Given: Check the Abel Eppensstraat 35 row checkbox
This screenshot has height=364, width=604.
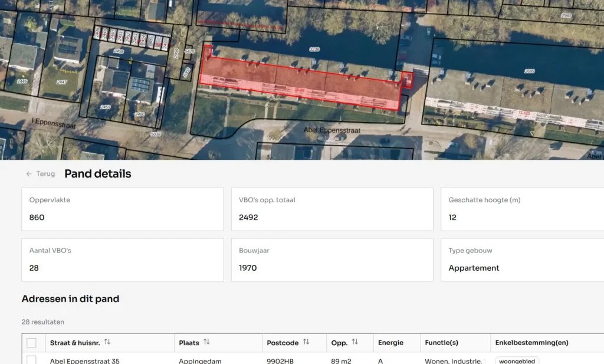Looking at the screenshot, I should [x=31, y=360].
